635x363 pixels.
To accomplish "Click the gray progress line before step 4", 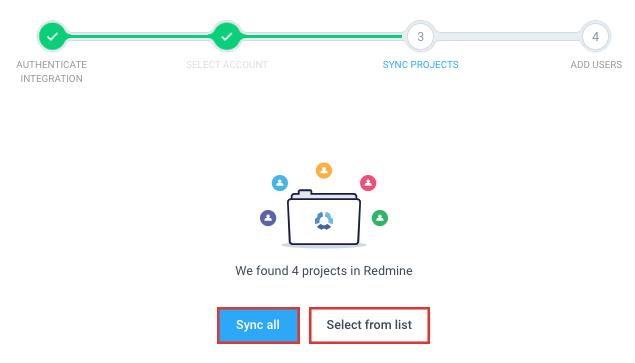I will 508,36.
